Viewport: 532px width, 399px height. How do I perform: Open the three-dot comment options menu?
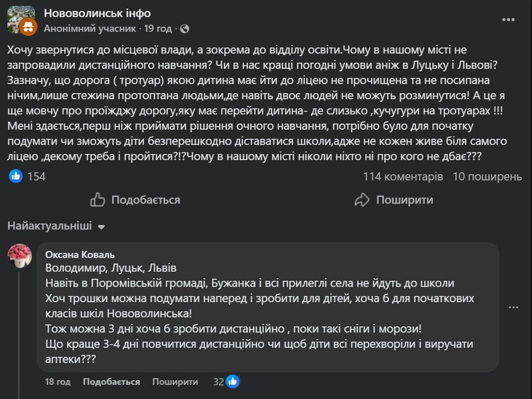point(513,307)
